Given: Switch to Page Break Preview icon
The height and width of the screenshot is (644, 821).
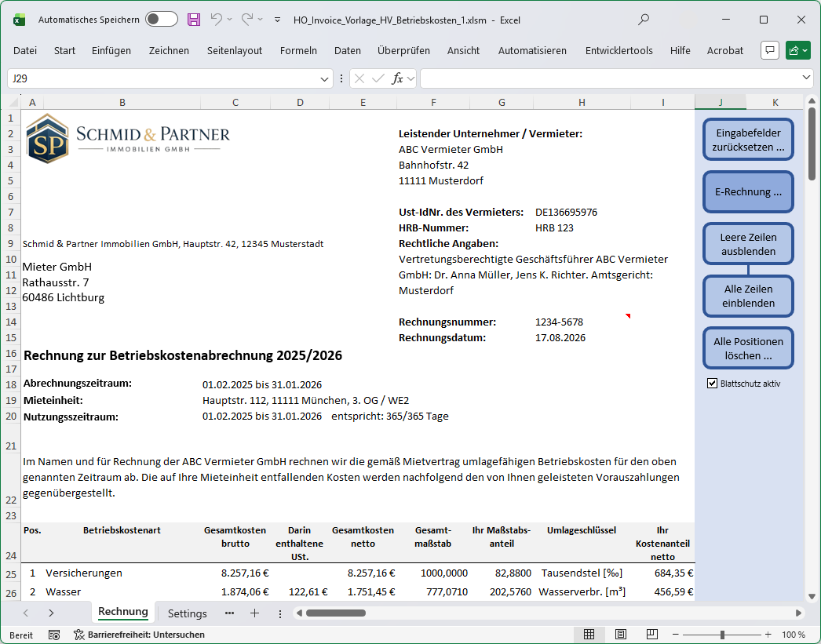Looking at the screenshot, I should pyautogui.click(x=652, y=635).
